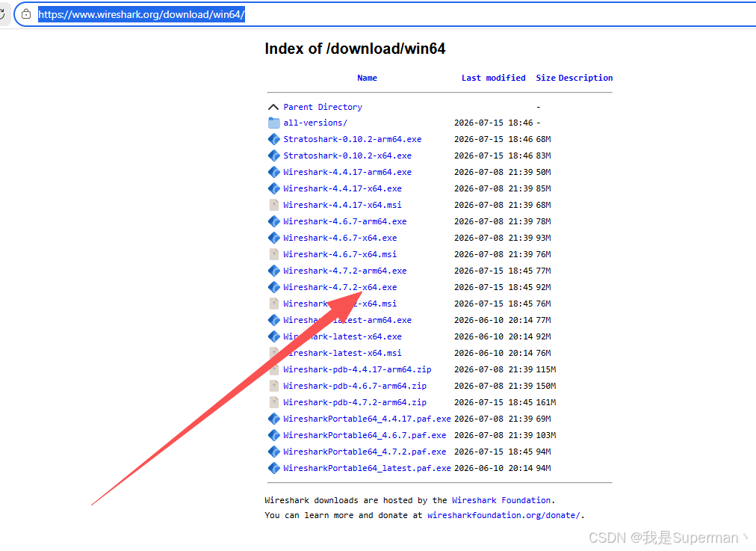Download WiresharkPortable64_4.4.17.paf.exe

click(x=367, y=419)
